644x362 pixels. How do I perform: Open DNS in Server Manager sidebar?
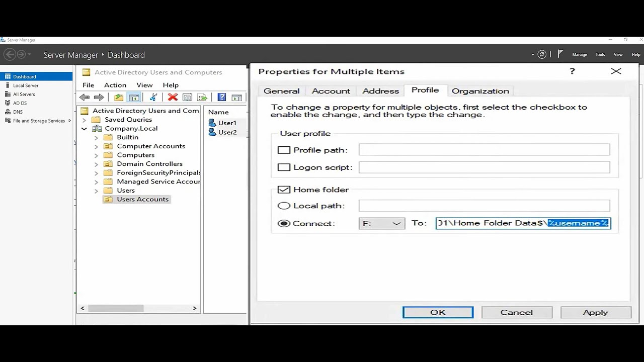click(18, 112)
